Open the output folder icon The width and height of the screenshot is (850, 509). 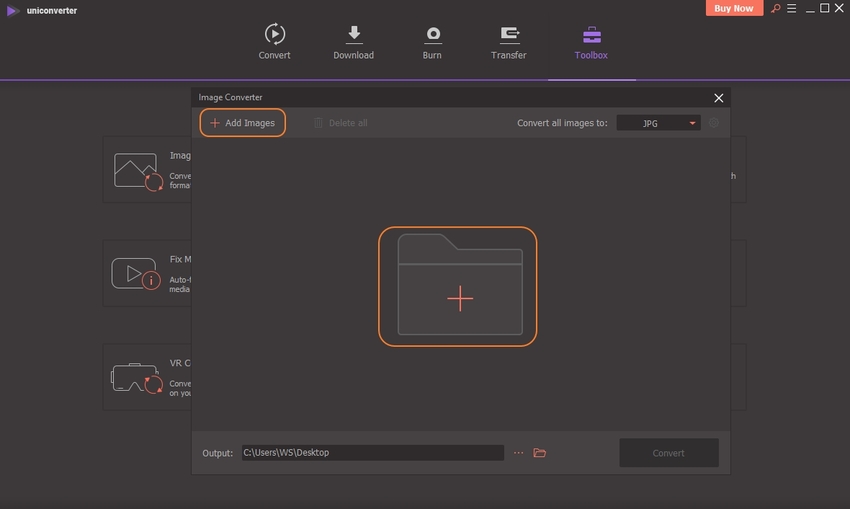[540, 453]
